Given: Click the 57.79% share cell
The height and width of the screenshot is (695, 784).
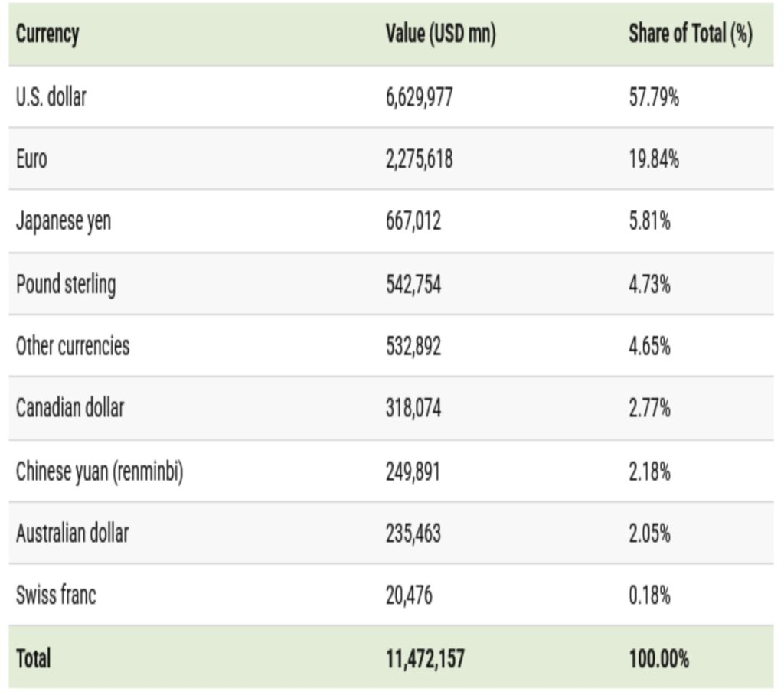Looking at the screenshot, I should pos(653,97).
